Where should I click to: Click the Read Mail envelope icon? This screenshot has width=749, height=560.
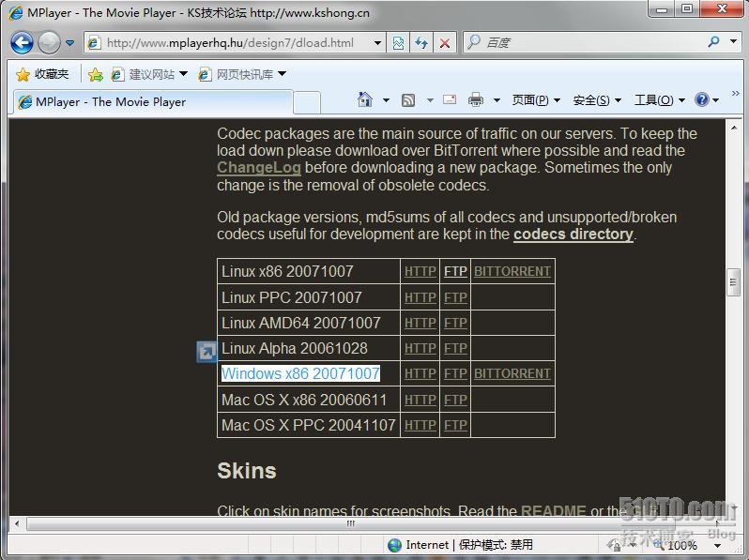coord(450,100)
